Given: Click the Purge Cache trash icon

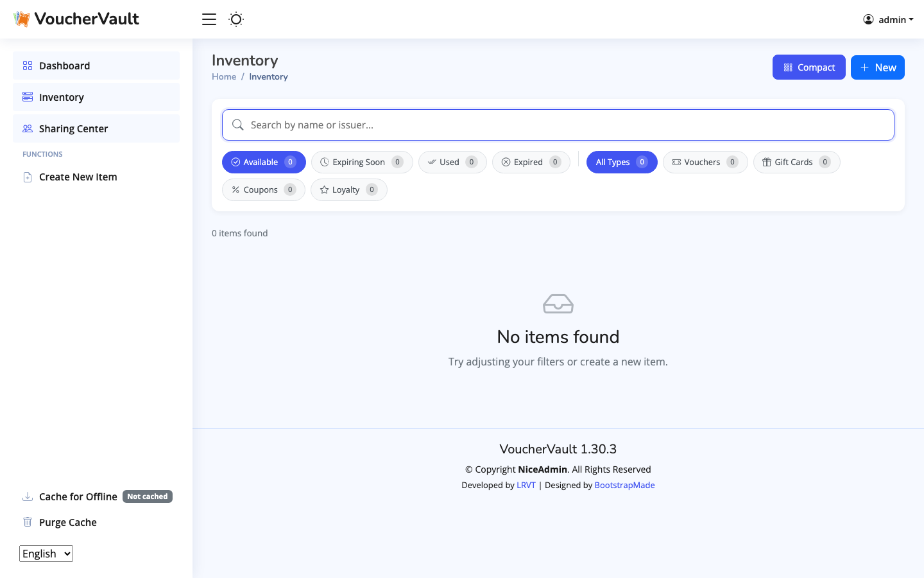Looking at the screenshot, I should pyautogui.click(x=28, y=522).
